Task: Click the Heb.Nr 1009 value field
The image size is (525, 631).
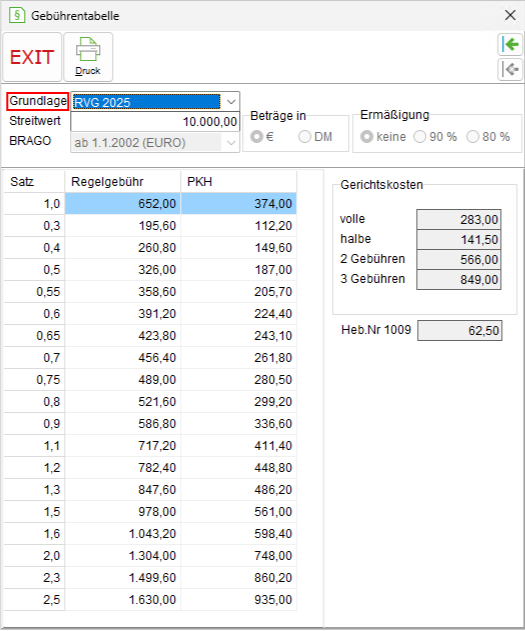Action: point(460,331)
